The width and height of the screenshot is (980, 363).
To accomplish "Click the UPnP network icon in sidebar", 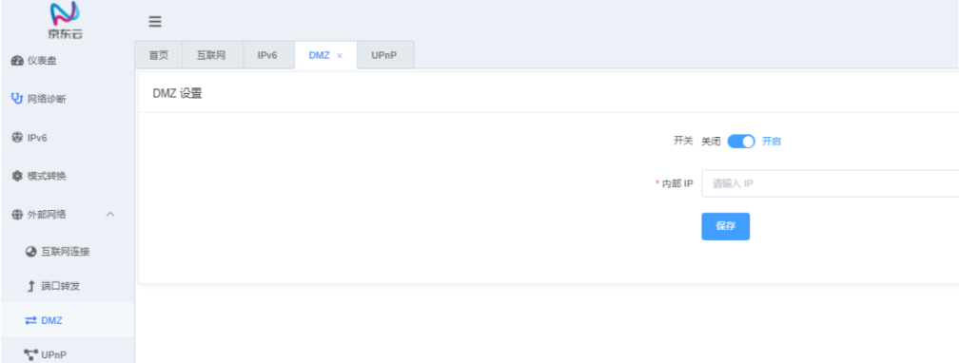I will [31, 354].
